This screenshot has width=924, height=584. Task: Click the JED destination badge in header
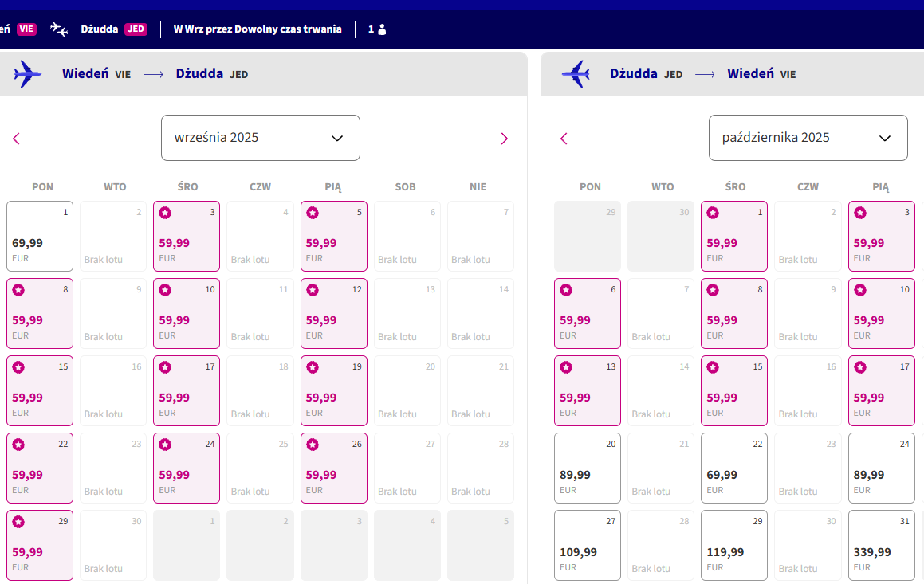coord(136,29)
